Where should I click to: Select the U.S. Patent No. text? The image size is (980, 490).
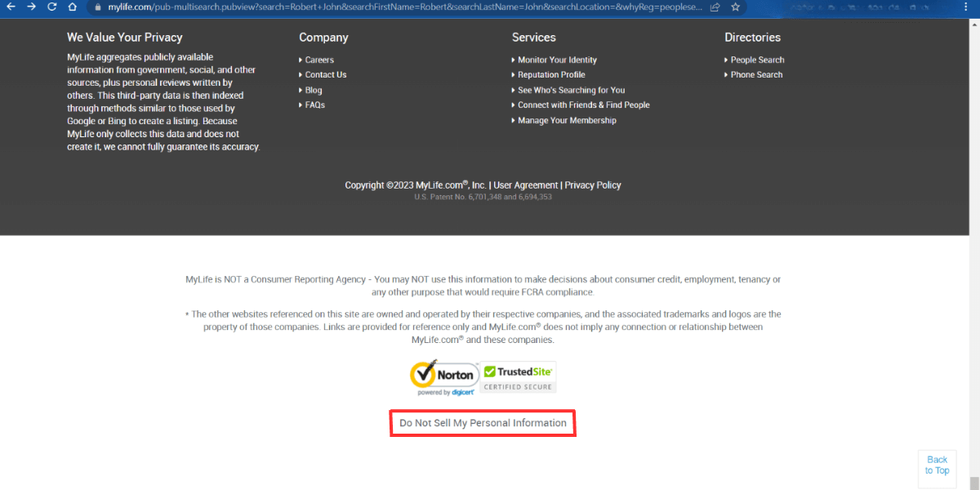pos(483,197)
